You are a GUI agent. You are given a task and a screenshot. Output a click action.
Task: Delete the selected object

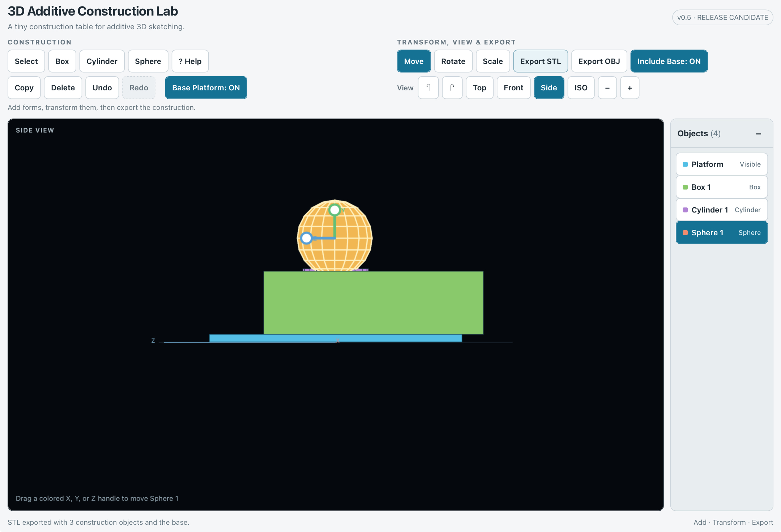point(63,87)
